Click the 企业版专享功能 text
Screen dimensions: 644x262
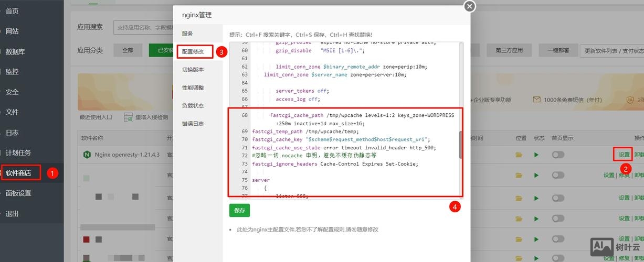click(492, 100)
